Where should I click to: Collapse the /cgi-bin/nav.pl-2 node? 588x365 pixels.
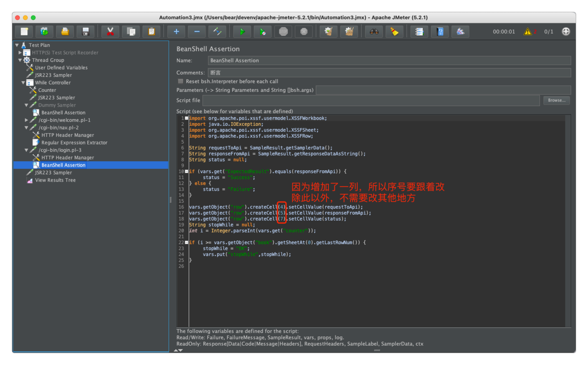(x=26, y=127)
